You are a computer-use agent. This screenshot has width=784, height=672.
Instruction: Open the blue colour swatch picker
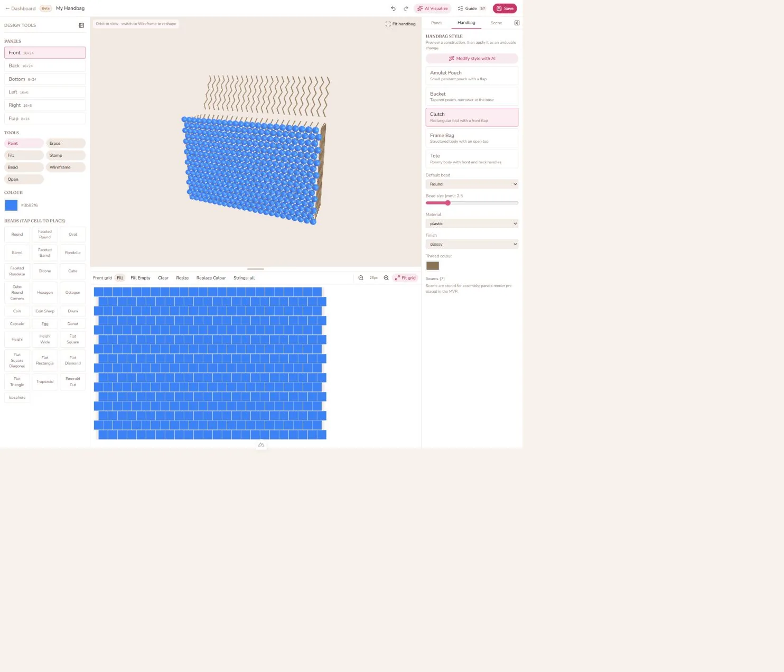(x=11, y=205)
